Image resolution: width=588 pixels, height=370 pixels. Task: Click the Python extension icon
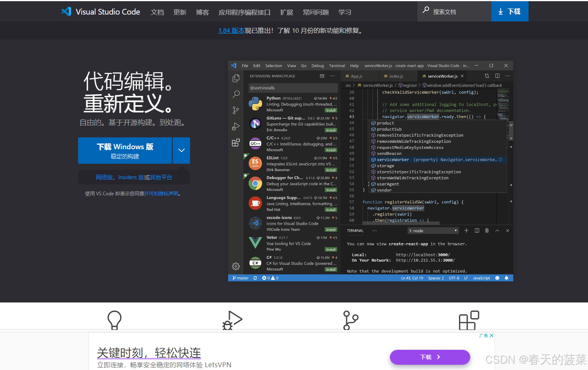(x=255, y=104)
